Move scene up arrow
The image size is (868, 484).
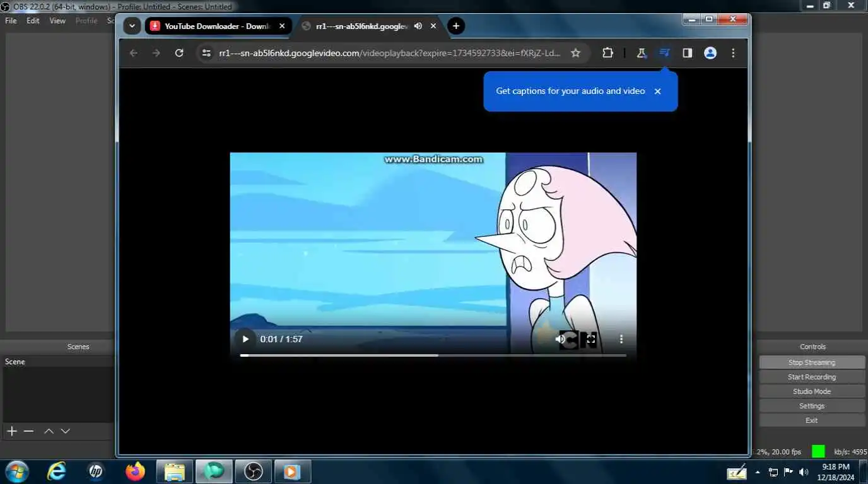tap(49, 431)
